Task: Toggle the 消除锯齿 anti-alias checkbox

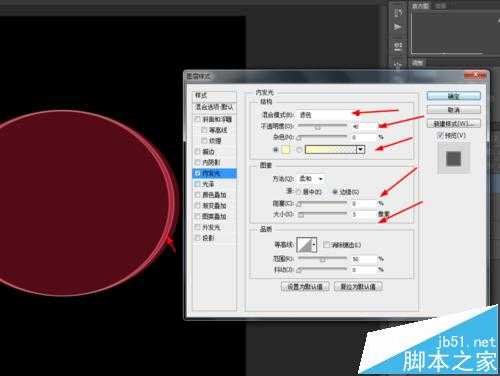Action: tap(326, 245)
